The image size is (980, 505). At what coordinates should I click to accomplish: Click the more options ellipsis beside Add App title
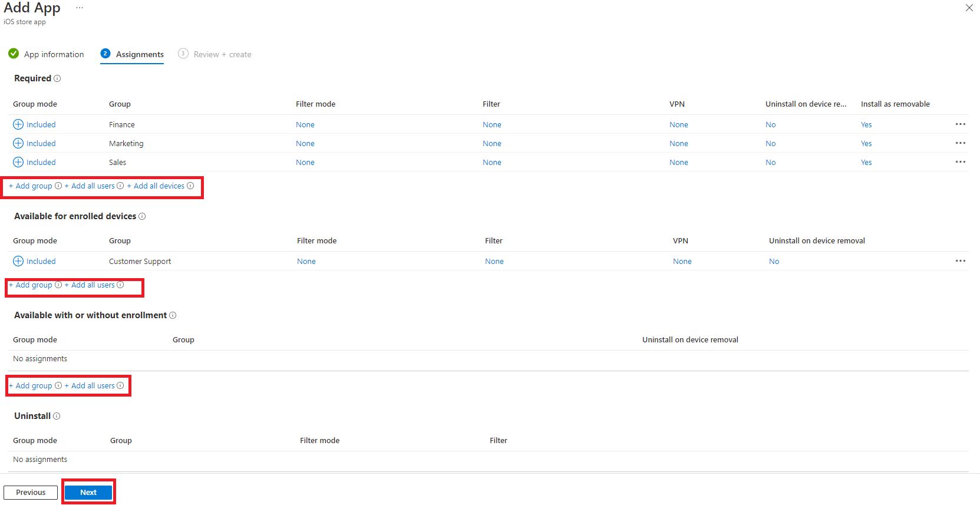coord(80,8)
